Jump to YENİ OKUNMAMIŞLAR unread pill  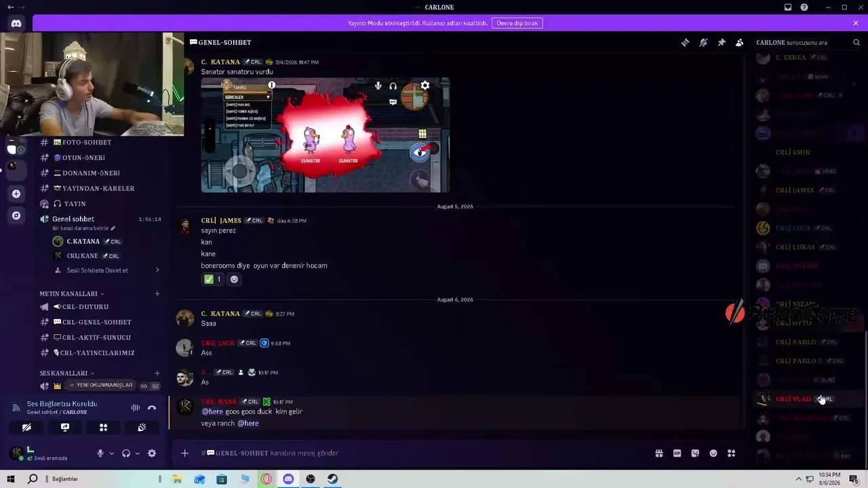pos(100,385)
